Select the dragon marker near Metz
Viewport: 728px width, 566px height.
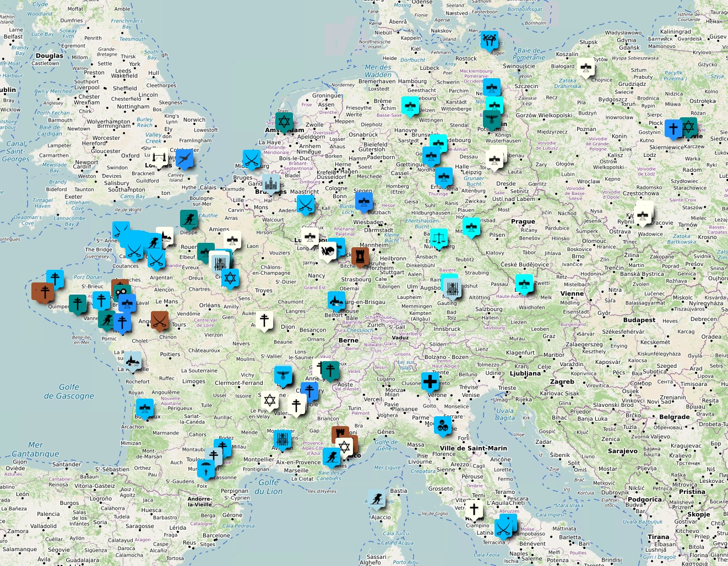point(328,251)
